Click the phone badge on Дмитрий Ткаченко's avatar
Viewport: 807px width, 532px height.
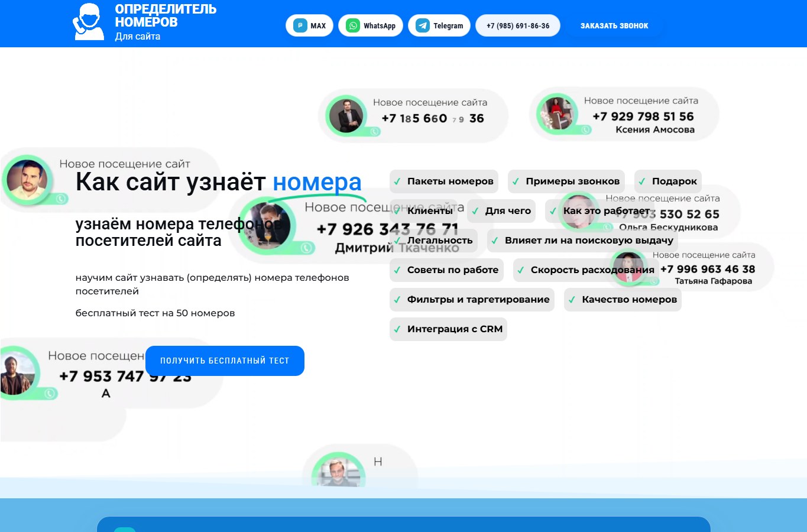click(306, 248)
